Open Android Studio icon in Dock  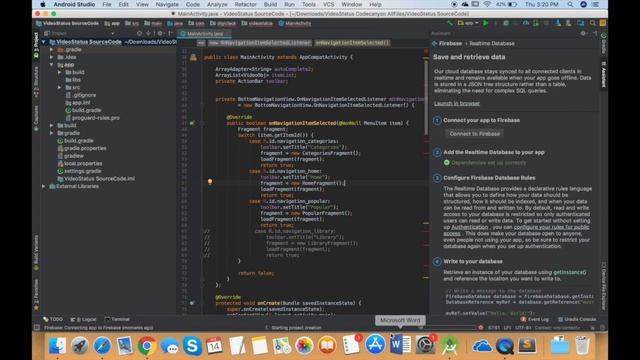pos(450,345)
